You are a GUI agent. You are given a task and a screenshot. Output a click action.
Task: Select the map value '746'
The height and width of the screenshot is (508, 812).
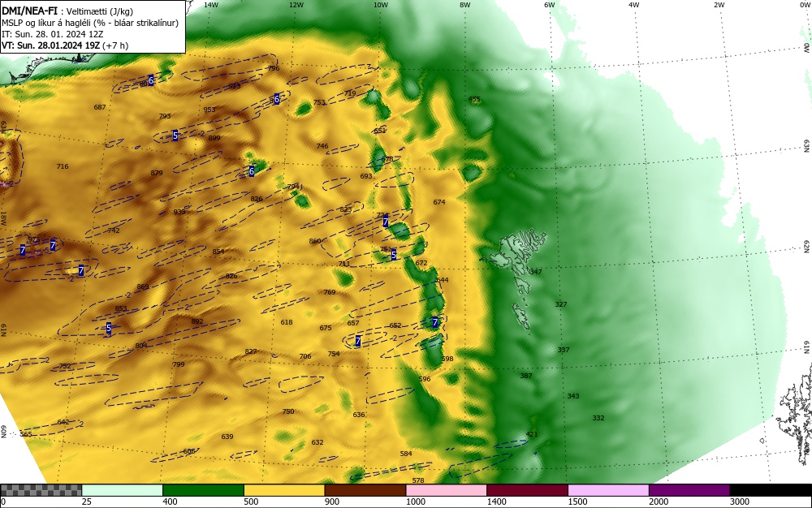point(322,146)
